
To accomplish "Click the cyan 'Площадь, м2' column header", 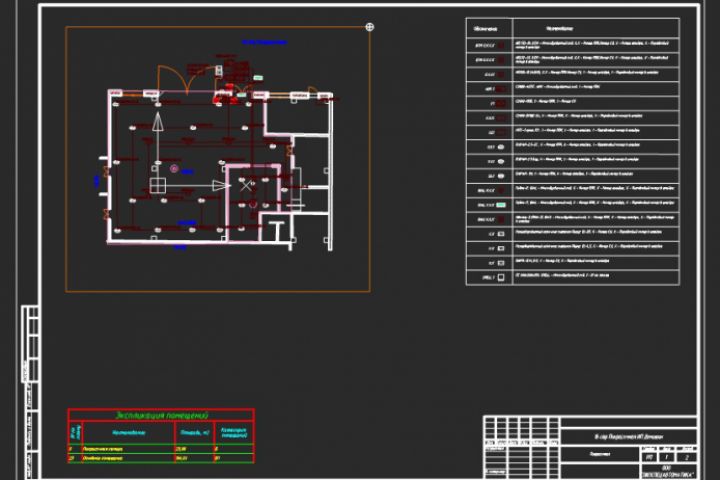I will (x=195, y=432).
